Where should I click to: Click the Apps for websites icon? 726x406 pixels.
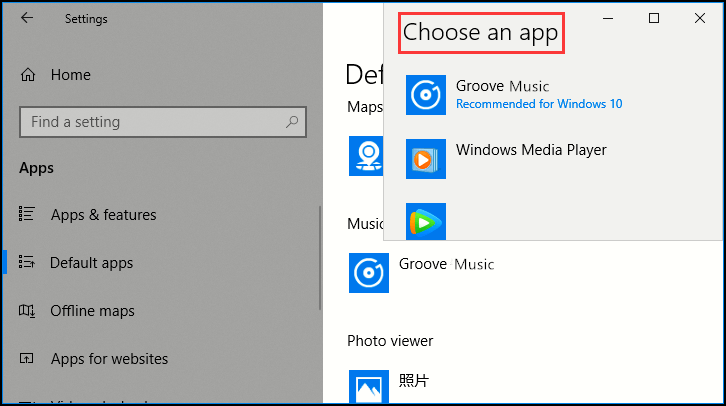pos(26,358)
